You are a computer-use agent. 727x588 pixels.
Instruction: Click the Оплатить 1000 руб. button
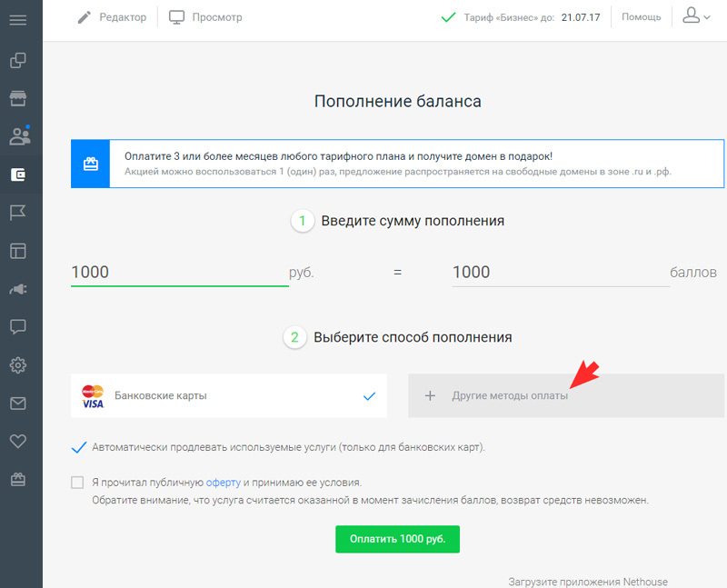pyautogui.click(x=397, y=539)
